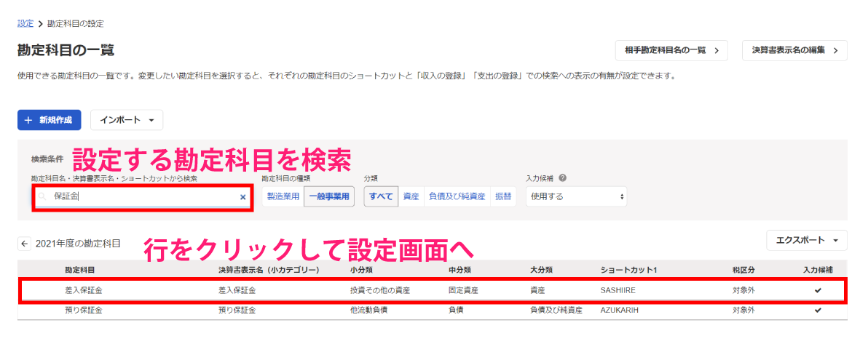Click the checkmark in the 差入保証金 row
This screenshot has width=868, height=344.
click(818, 290)
